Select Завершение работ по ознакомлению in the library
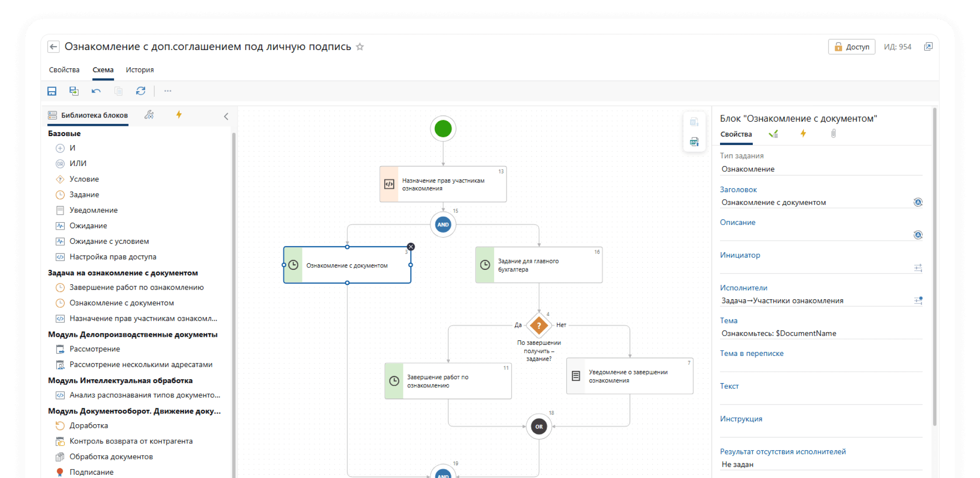This screenshot has width=980, height=478. click(136, 287)
